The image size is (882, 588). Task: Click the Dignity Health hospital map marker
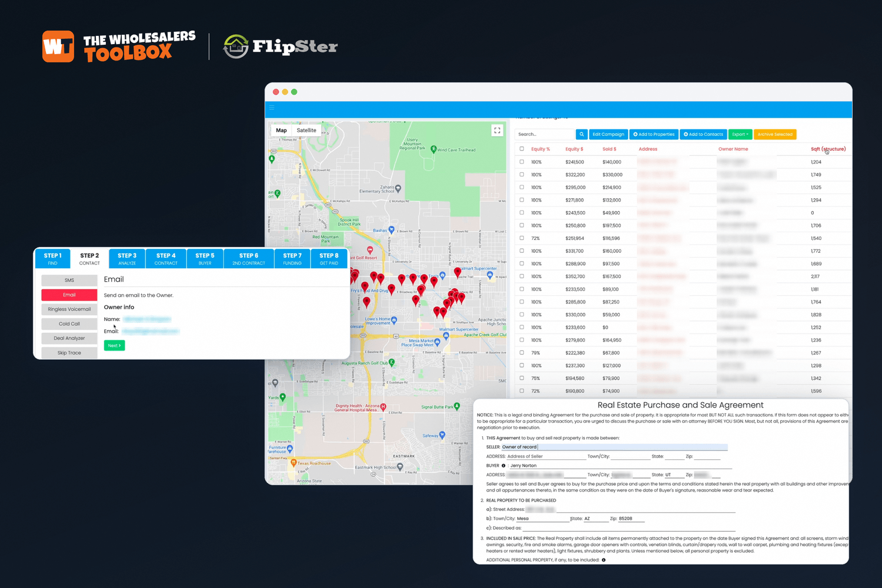coord(383,406)
